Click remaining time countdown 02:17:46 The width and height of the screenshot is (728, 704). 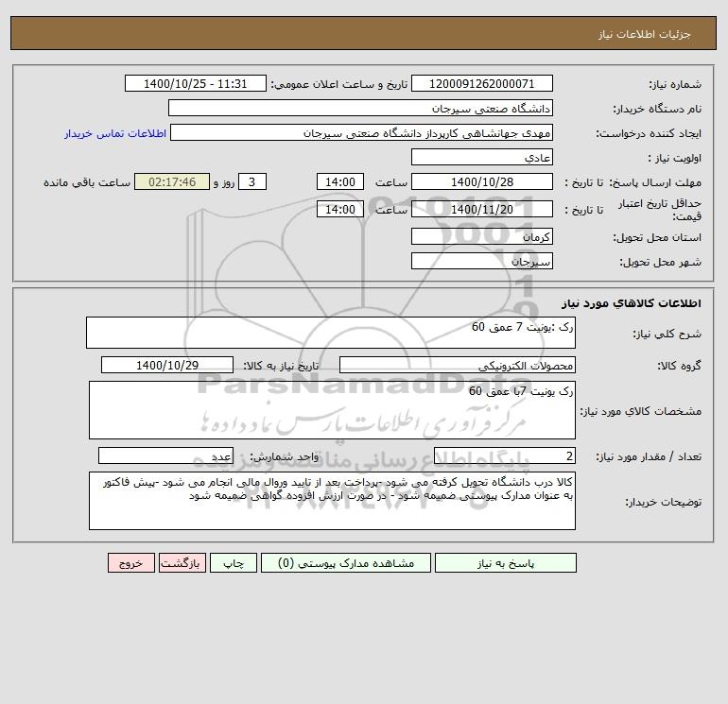tap(172, 182)
